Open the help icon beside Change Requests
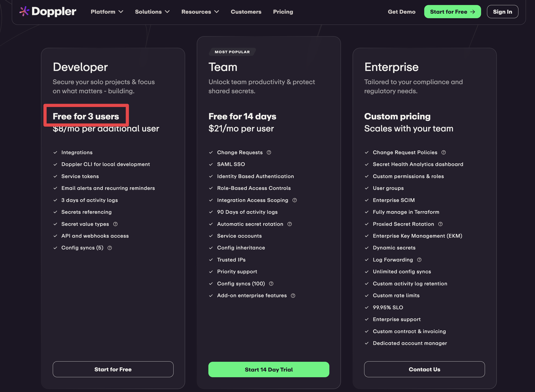 coord(269,152)
